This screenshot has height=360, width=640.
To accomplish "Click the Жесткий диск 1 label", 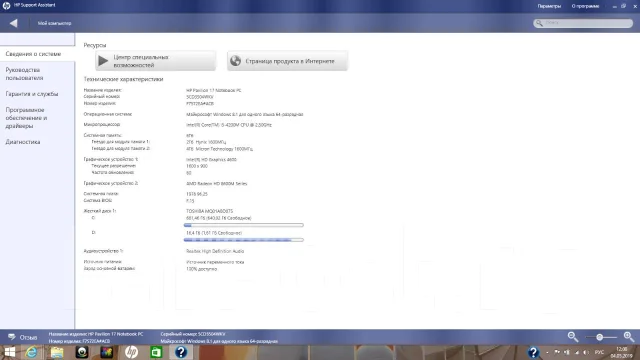I will [100, 211].
